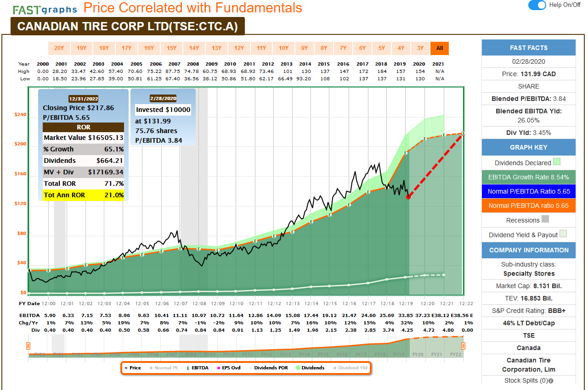Click the All time range button
Image resolution: width=588 pixels, height=390 pixels.
click(x=440, y=48)
